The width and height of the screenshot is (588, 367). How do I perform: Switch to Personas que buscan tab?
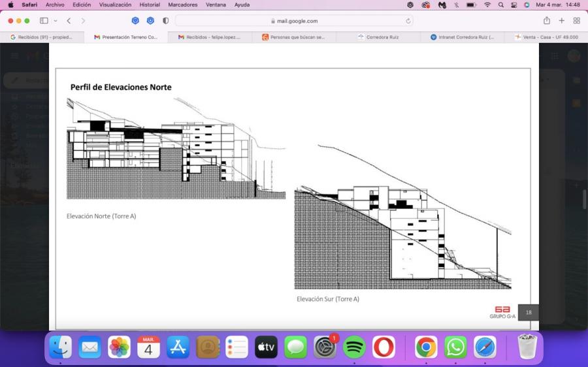coord(294,37)
